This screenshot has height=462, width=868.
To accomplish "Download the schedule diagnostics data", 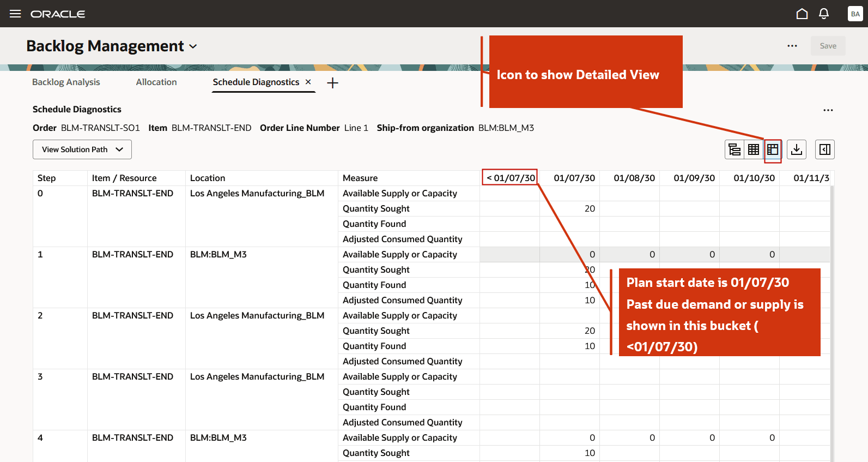I will [797, 149].
